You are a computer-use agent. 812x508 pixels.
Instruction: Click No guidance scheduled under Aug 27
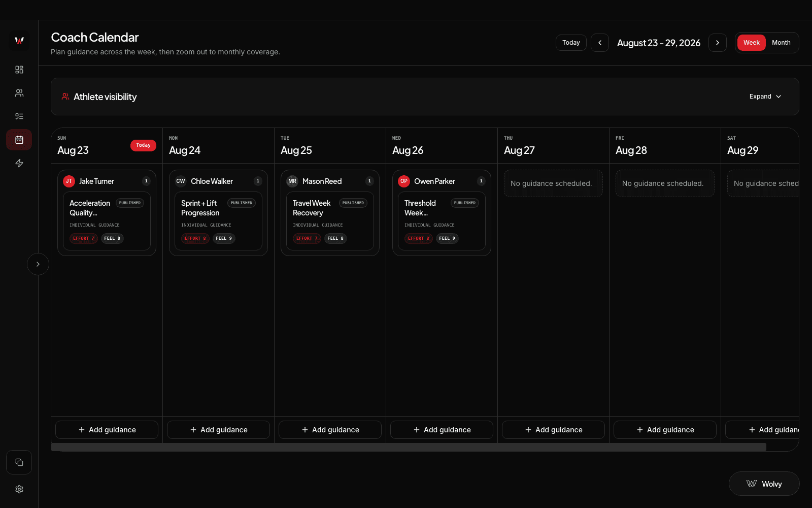(x=553, y=183)
